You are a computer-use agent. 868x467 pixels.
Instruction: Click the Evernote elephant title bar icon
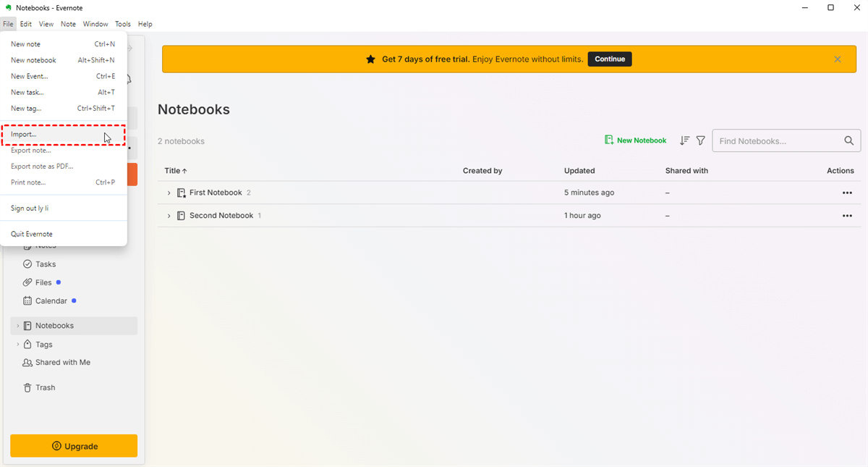pos(8,8)
